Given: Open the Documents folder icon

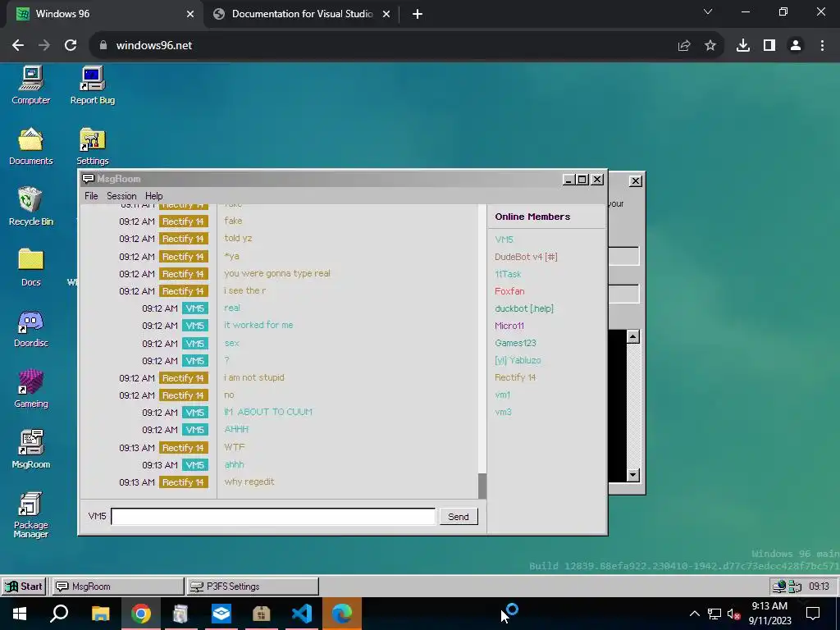Looking at the screenshot, I should click(x=31, y=146).
